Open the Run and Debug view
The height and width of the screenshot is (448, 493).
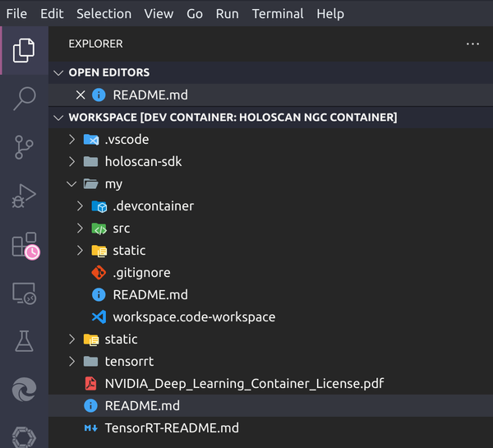24,196
